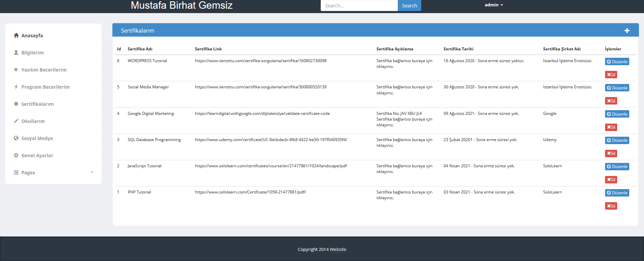Go to Bilgilerim section
The height and width of the screenshot is (261, 644).
click(x=33, y=53)
